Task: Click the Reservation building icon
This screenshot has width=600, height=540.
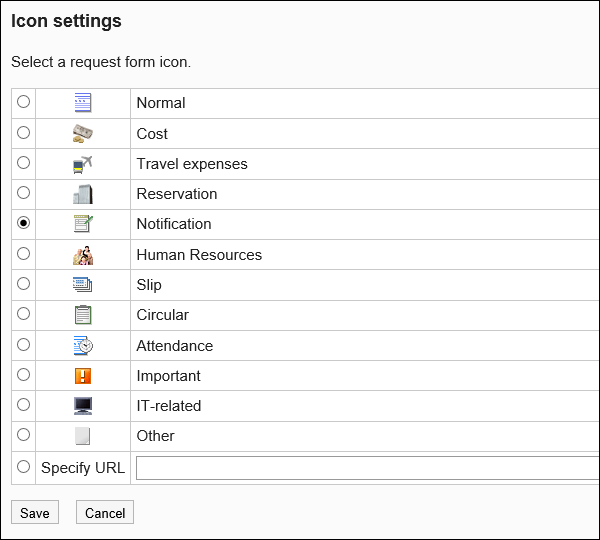Action: pyautogui.click(x=83, y=194)
